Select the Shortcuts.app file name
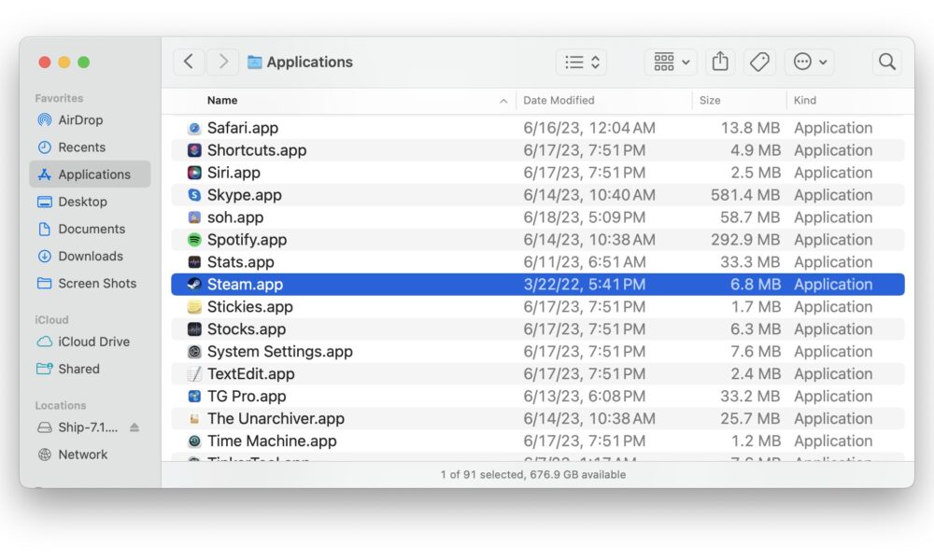This screenshot has width=934, height=560. click(x=257, y=150)
